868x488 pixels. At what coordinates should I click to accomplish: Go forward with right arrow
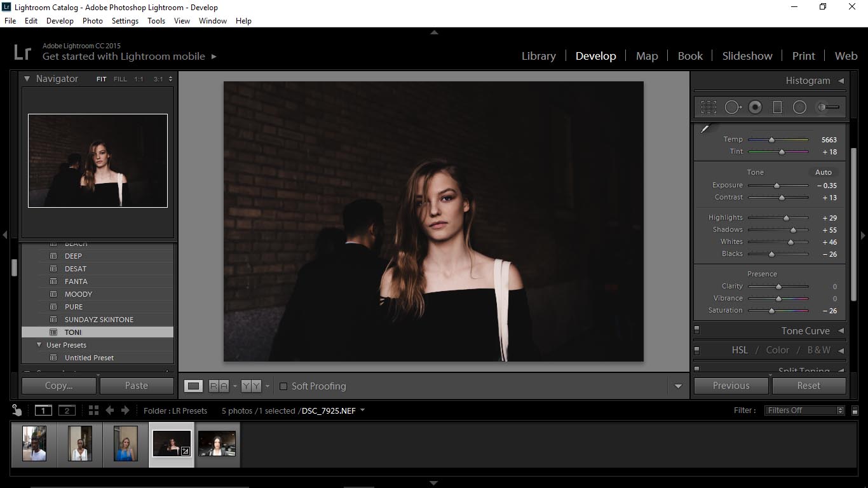(x=125, y=410)
